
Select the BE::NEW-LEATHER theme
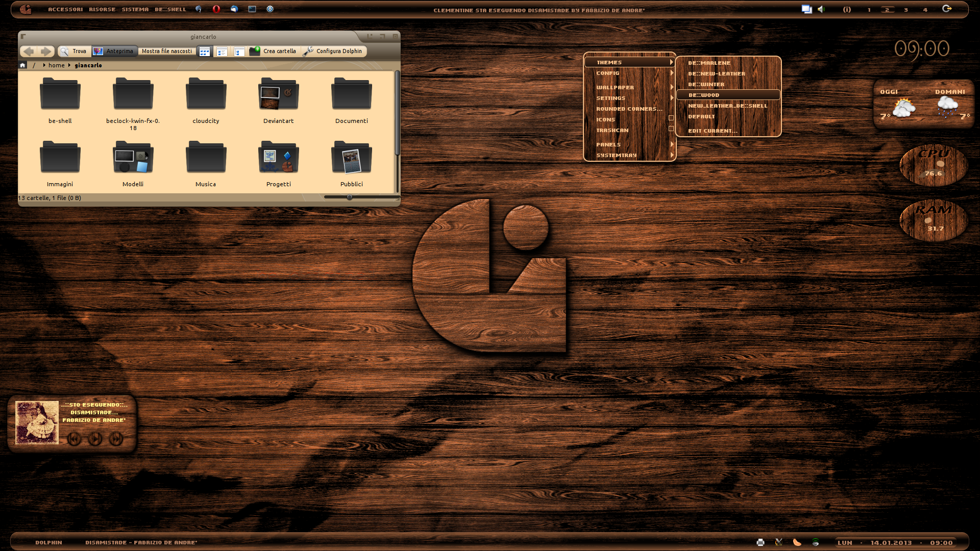pos(728,73)
